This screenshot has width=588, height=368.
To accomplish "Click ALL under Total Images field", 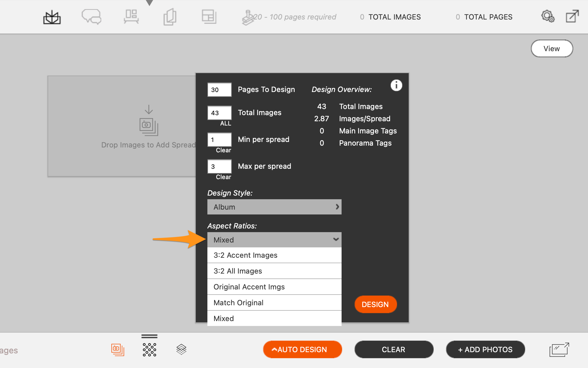I will [226, 123].
